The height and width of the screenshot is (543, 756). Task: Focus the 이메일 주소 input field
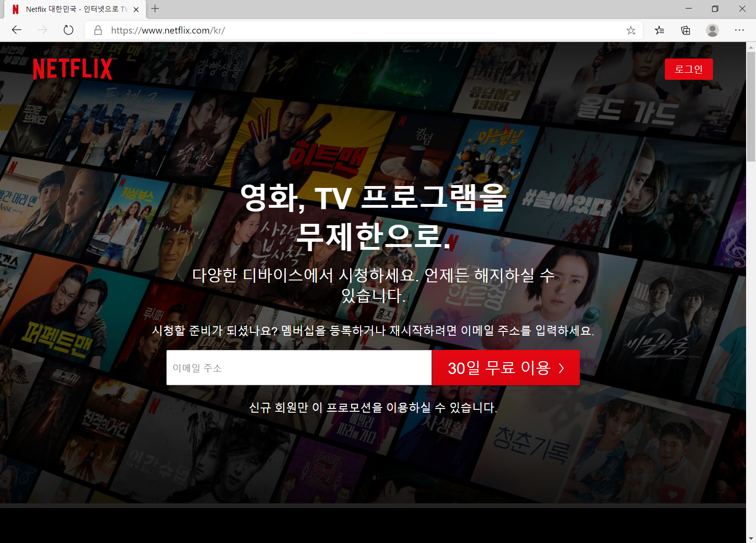pyautogui.click(x=299, y=367)
